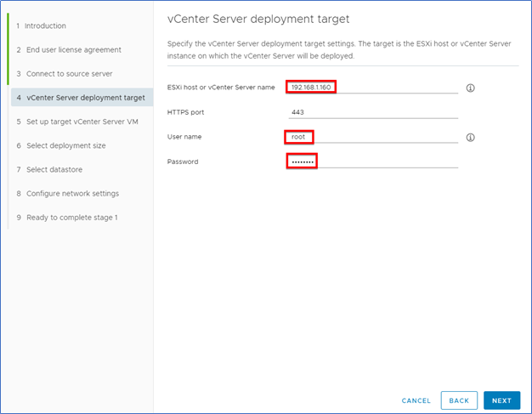This screenshot has width=532, height=414.
Task: Click the User name field containing root
Action: 373,137
